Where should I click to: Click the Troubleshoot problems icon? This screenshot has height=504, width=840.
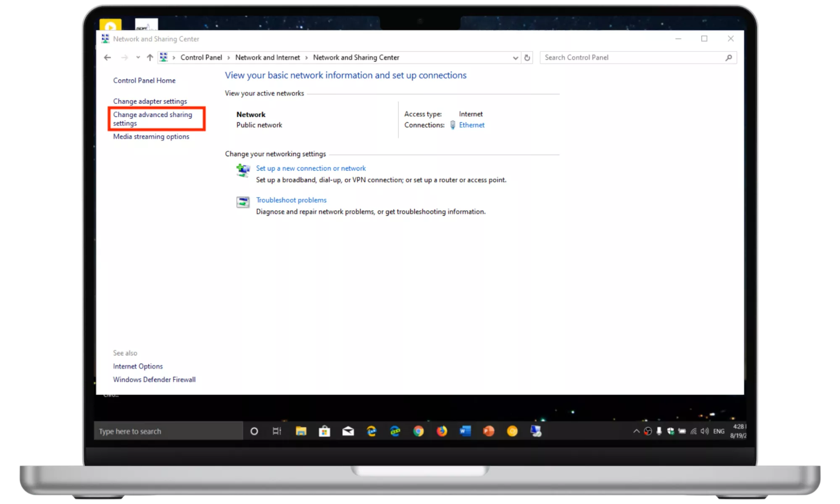click(x=243, y=202)
